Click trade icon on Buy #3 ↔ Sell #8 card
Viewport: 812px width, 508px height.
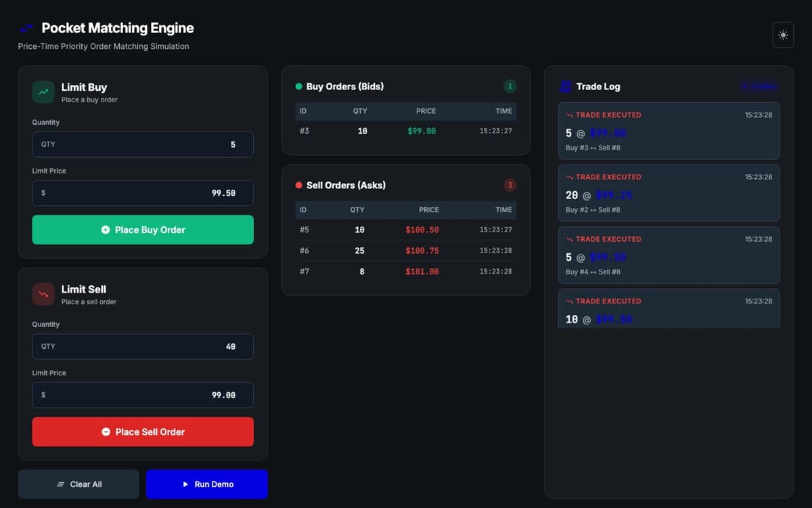point(570,115)
